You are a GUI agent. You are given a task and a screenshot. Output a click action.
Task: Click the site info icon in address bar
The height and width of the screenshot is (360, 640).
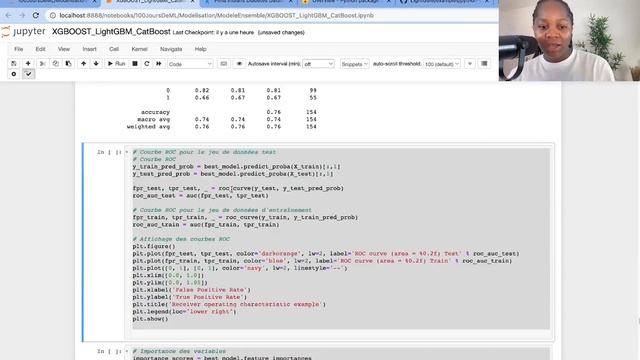coord(53,16)
